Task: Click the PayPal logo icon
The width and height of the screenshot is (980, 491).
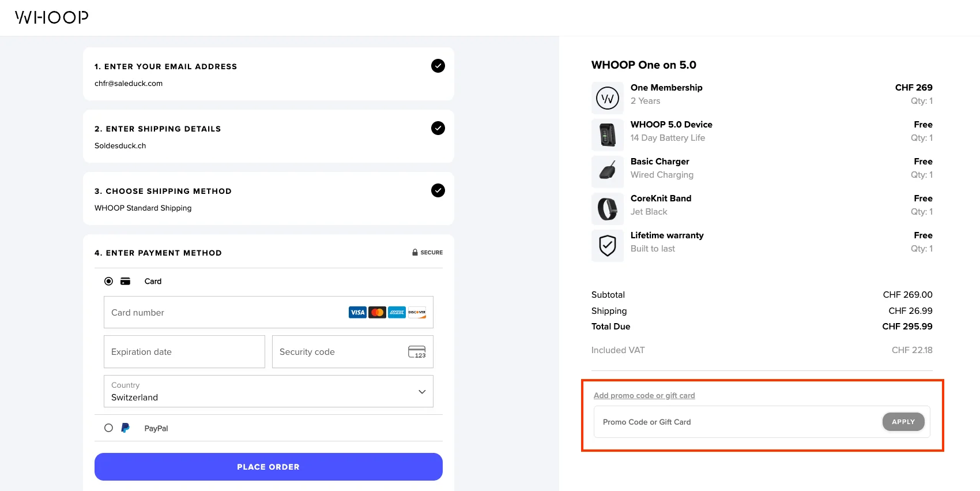Action: (125, 428)
